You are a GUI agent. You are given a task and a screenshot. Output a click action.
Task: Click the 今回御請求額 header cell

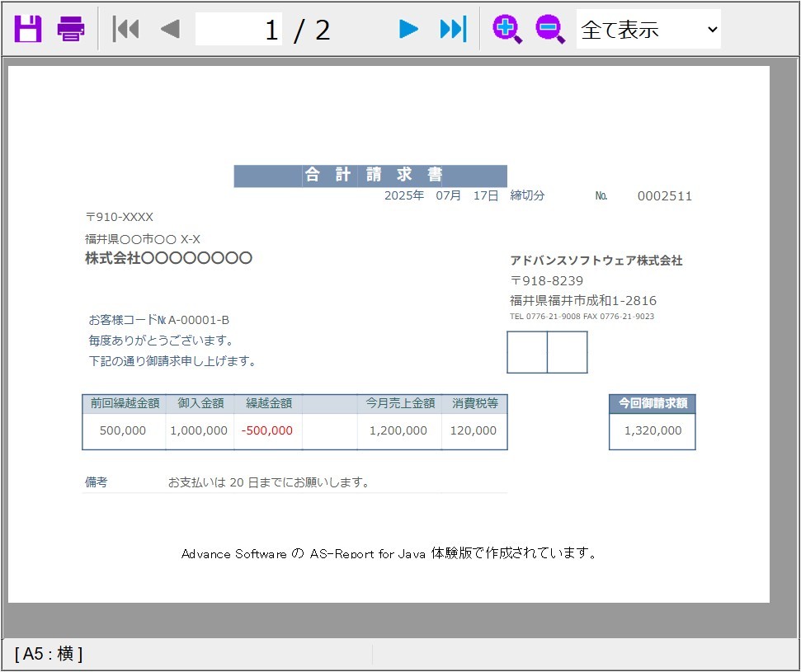coord(652,403)
